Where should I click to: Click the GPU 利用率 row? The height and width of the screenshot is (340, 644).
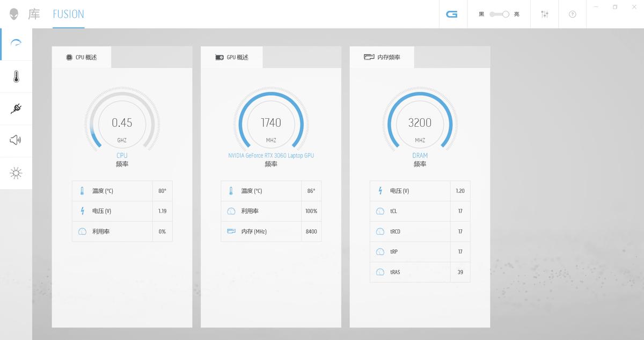(271, 211)
